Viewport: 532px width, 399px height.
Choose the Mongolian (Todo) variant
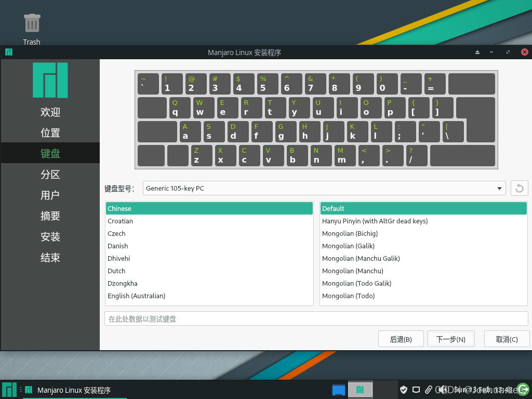[423, 296]
